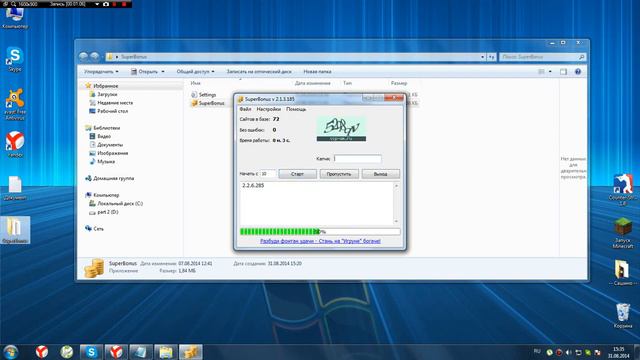
Task: Launch the first Yandex icon on taskbar
Action: point(42,351)
